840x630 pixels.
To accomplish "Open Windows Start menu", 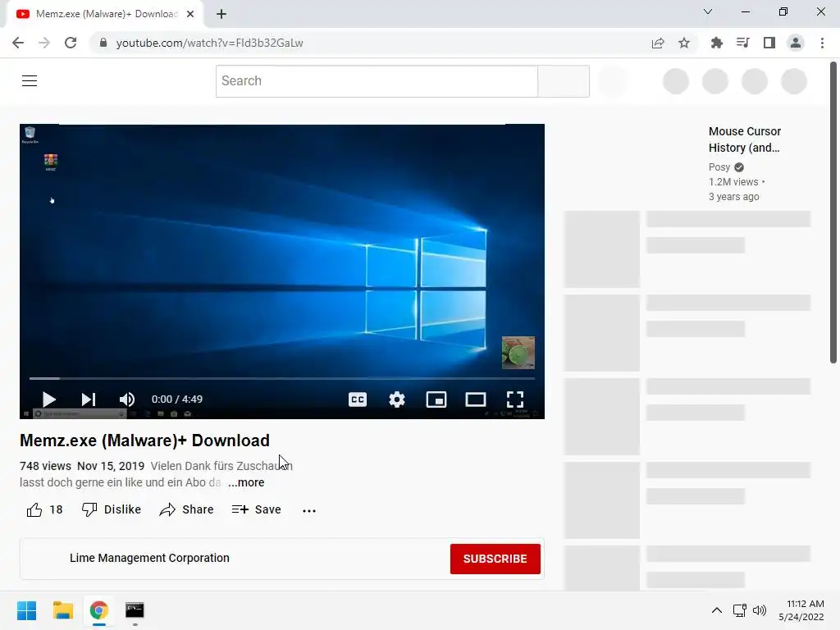I will 27,610.
